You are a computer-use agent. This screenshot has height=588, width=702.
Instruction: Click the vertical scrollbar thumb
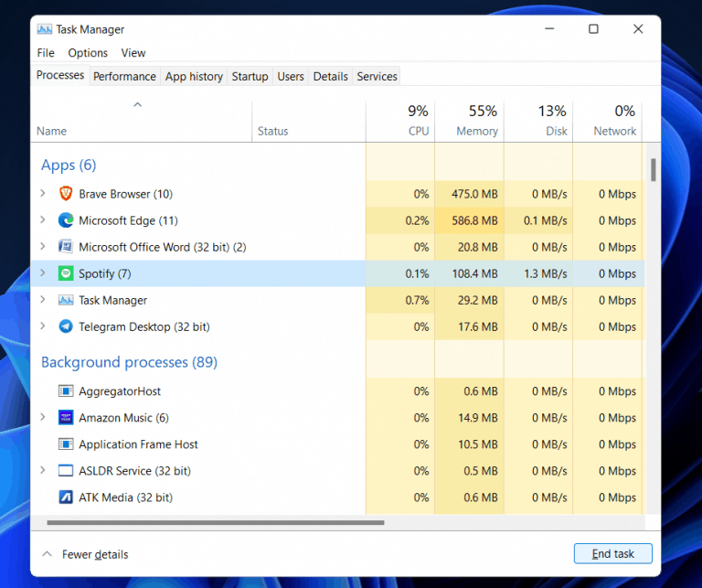pos(653,170)
